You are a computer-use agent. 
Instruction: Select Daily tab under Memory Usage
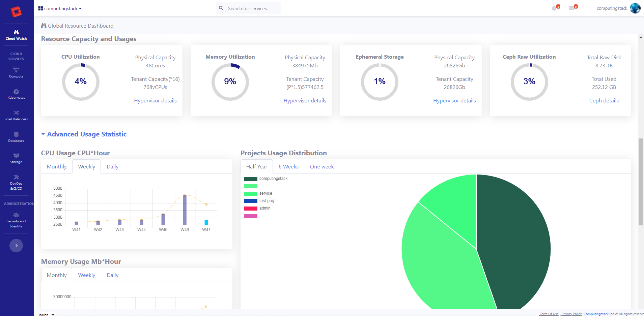(113, 275)
